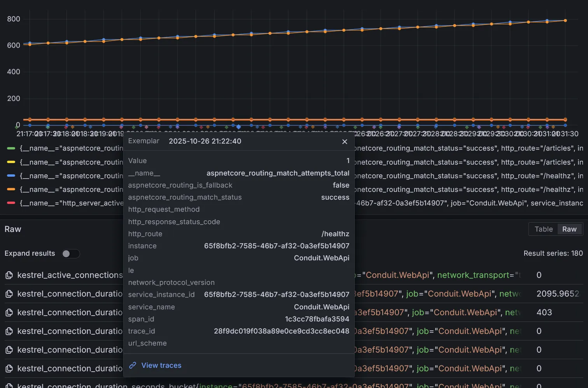Image resolution: width=588 pixels, height=388 pixels.
Task: Click the red http_server_active legend color marker
Action: click(x=11, y=203)
